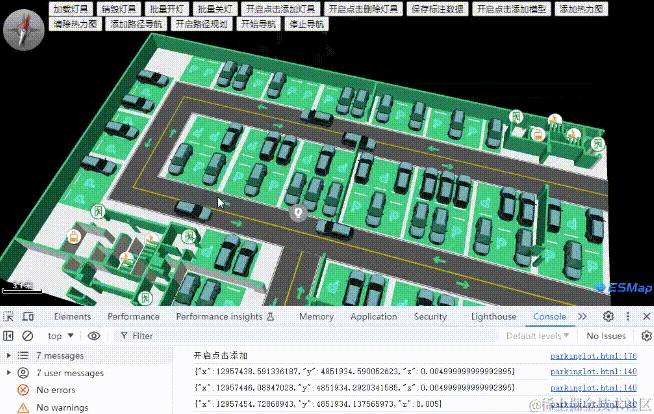This screenshot has height=414, width=654.
Task: Switch to the Elements tab
Action: tap(73, 316)
